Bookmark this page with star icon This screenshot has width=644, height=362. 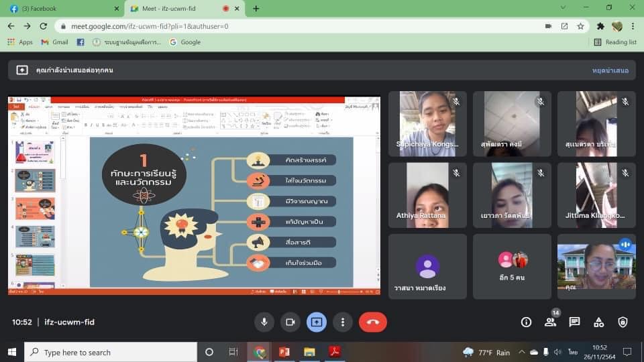580,26
